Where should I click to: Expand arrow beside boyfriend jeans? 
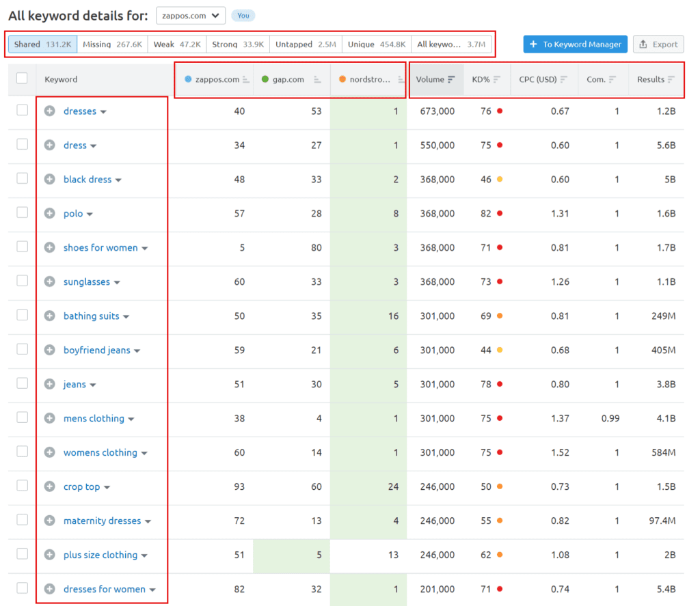[x=137, y=351]
